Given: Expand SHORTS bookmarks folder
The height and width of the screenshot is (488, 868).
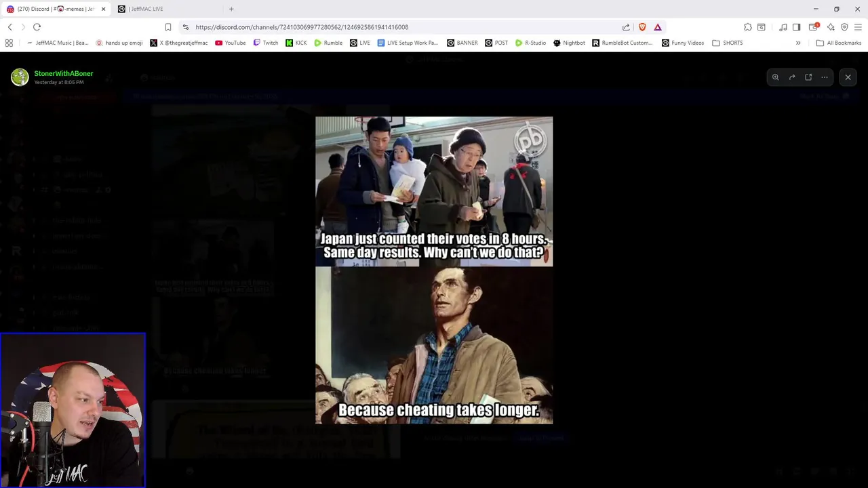Looking at the screenshot, I should pyautogui.click(x=728, y=43).
